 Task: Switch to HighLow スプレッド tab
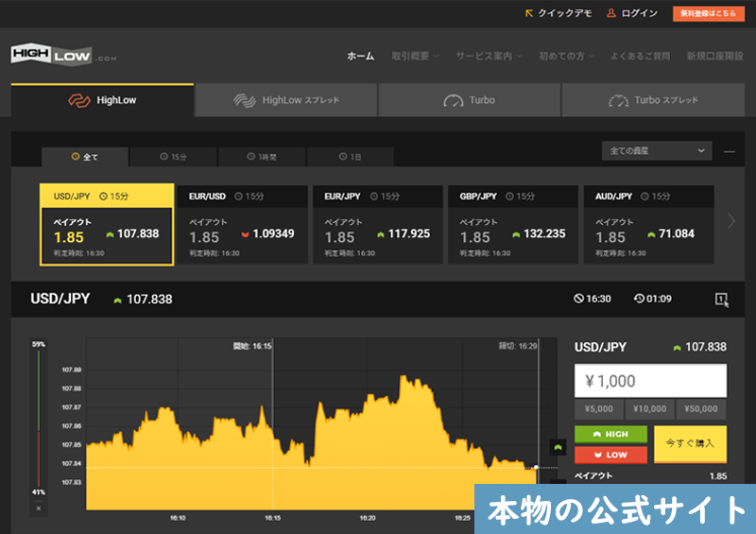click(x=286, y=100)
